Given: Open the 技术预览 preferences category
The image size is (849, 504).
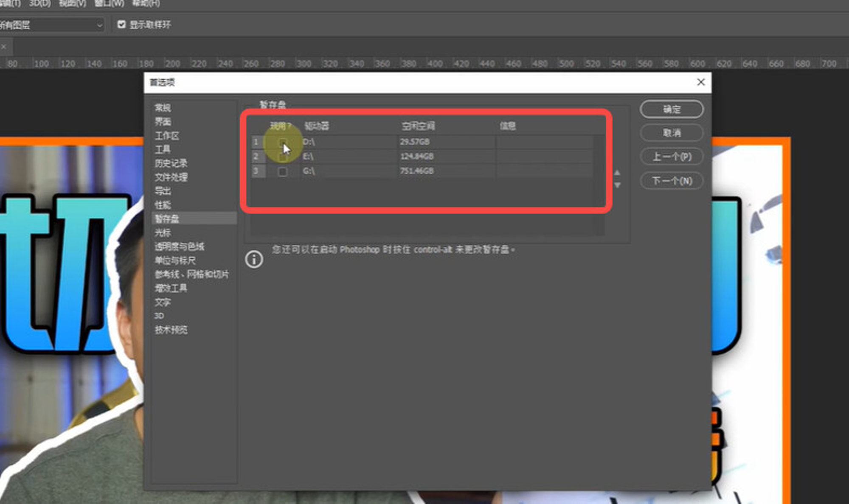Looking at the screenshot, I should pyautogui.click(x=171, y=330).
